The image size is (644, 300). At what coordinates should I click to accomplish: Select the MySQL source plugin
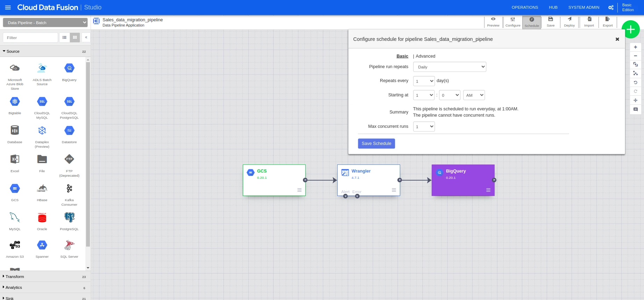[x=15, y=222]
